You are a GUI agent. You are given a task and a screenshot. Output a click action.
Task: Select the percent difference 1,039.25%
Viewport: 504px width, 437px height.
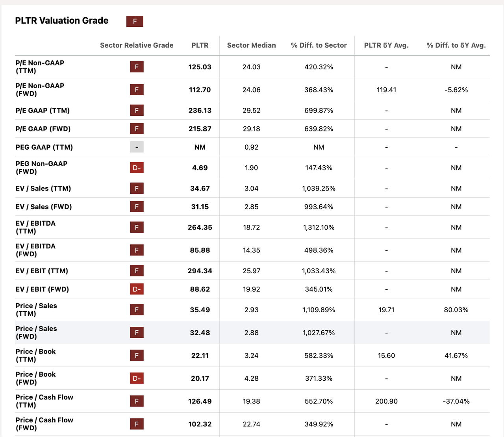pos(319,189)
